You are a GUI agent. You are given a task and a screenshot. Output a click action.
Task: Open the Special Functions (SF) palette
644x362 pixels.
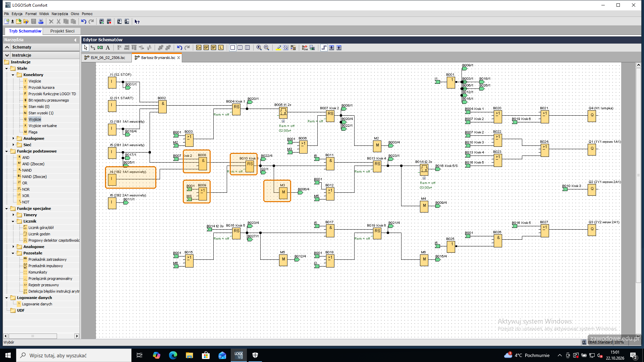(213, 48)
